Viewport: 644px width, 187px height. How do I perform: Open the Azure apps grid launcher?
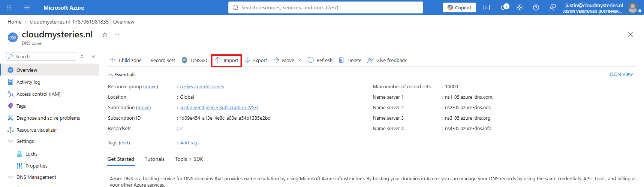coord(9,7)
